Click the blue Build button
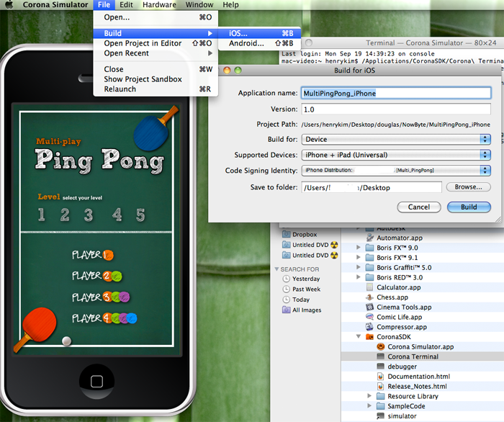Viewport: 504px width, 422px height. (x=469, y=207)
